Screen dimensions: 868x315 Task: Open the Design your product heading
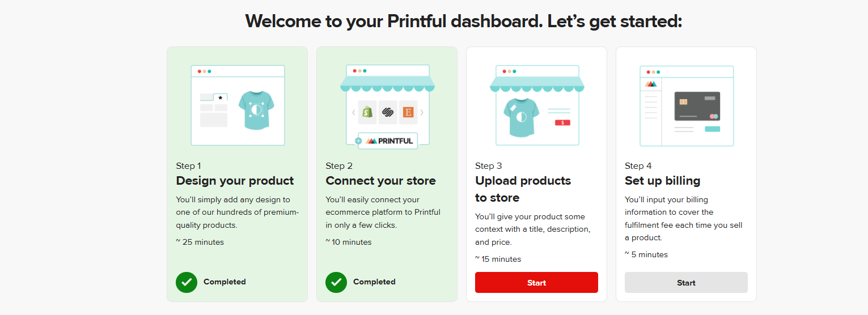coord(235,181)
